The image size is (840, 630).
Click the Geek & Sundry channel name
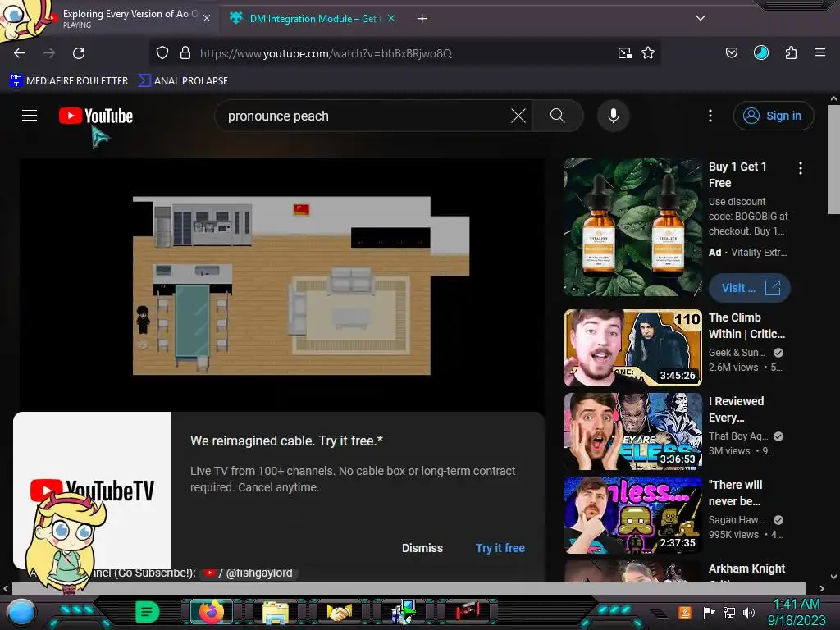(x=737, y=353)
